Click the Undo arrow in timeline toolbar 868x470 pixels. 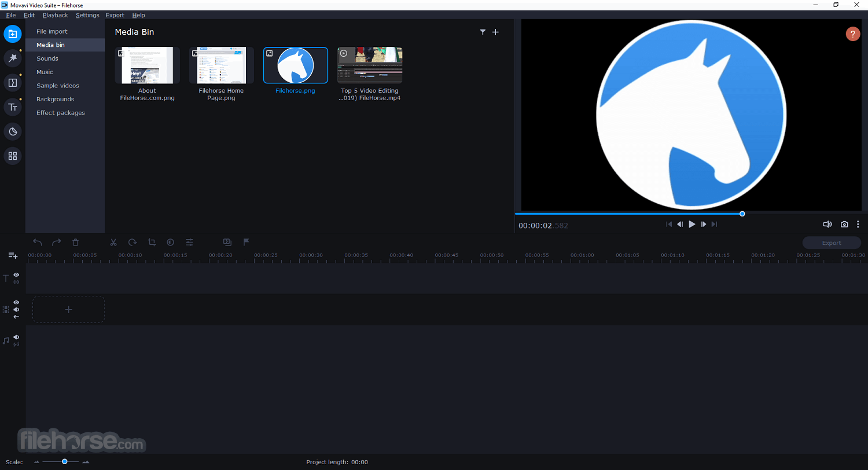pos(38,243)
